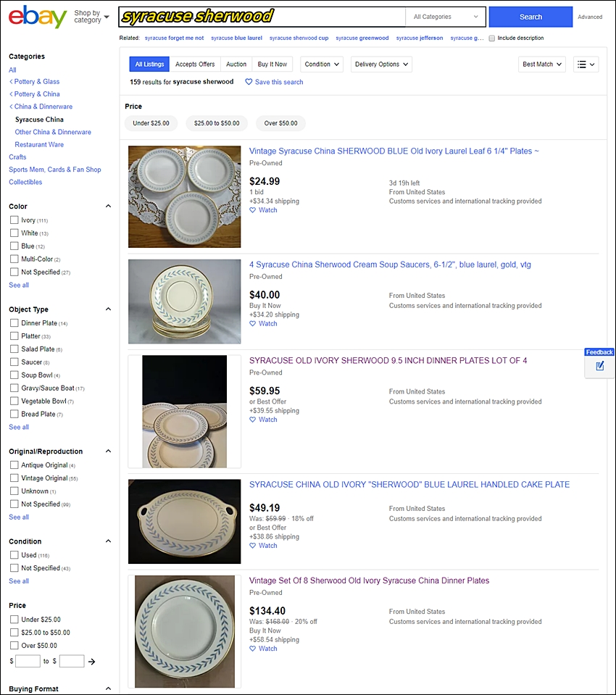Click See all under Color filters
Viewport: 616px width, 695px height.
(x=19, y=285)
